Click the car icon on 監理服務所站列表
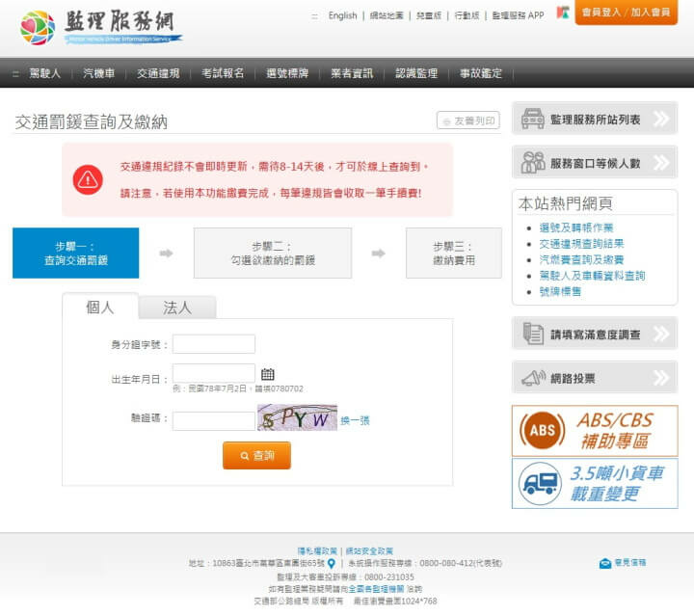Viewport: 694px width, 616px height. coord(532,119)
